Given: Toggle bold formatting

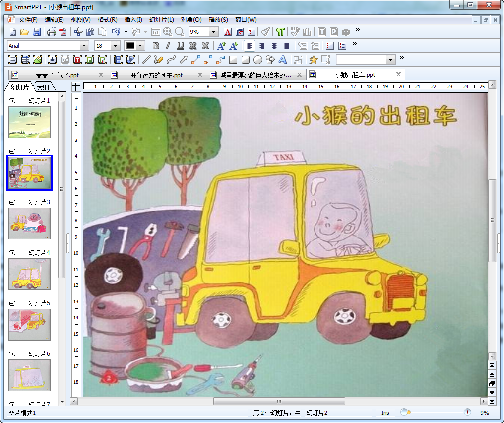Looking at the screenshot, I should pos(156,46).
